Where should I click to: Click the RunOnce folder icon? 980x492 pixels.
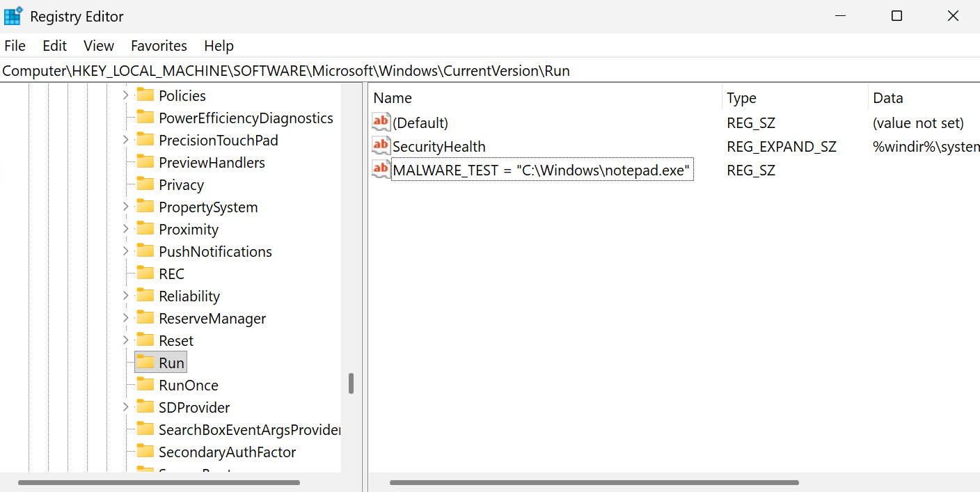tap(145, 385)
